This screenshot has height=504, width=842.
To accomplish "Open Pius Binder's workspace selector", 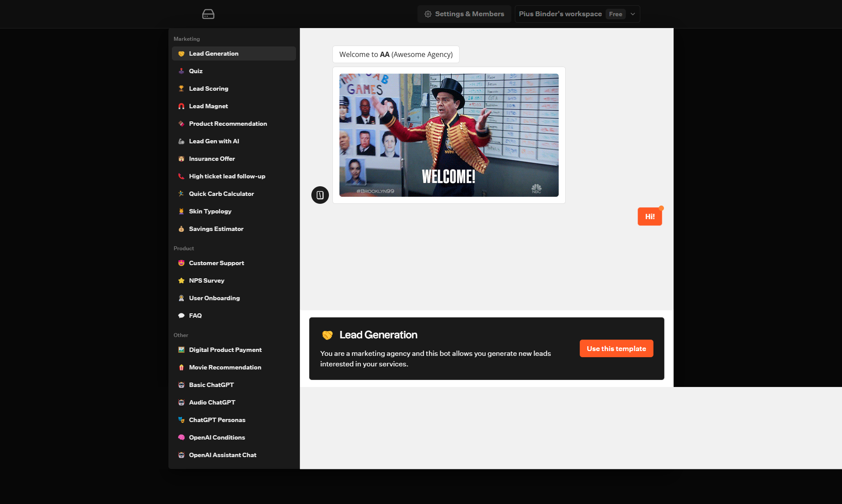I will click(560, 14).
